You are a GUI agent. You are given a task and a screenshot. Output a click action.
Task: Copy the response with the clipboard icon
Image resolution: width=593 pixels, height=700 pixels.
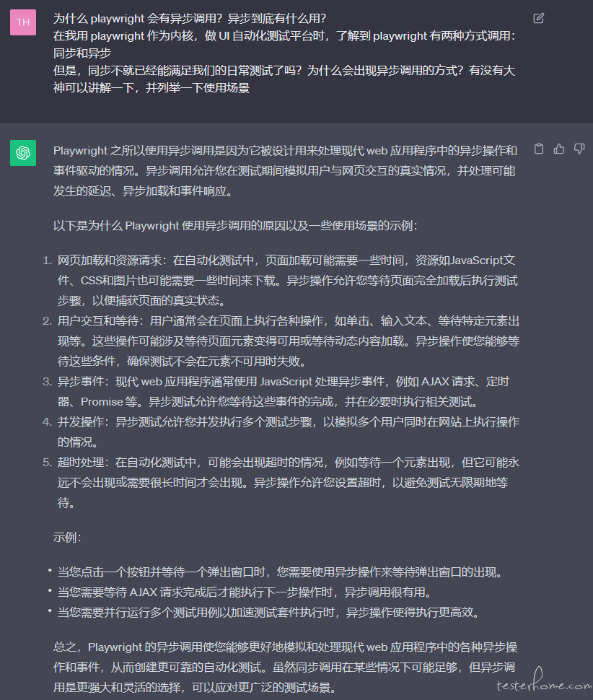pos(539,149)
